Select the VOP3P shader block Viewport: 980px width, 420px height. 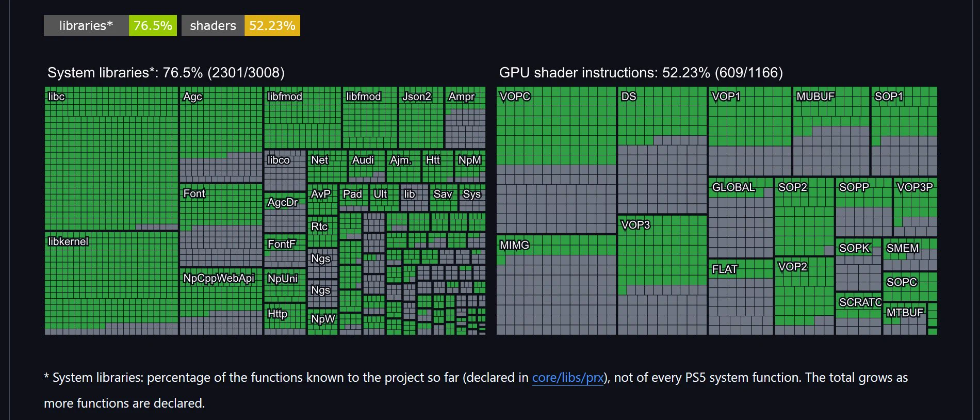click(916, 207)
